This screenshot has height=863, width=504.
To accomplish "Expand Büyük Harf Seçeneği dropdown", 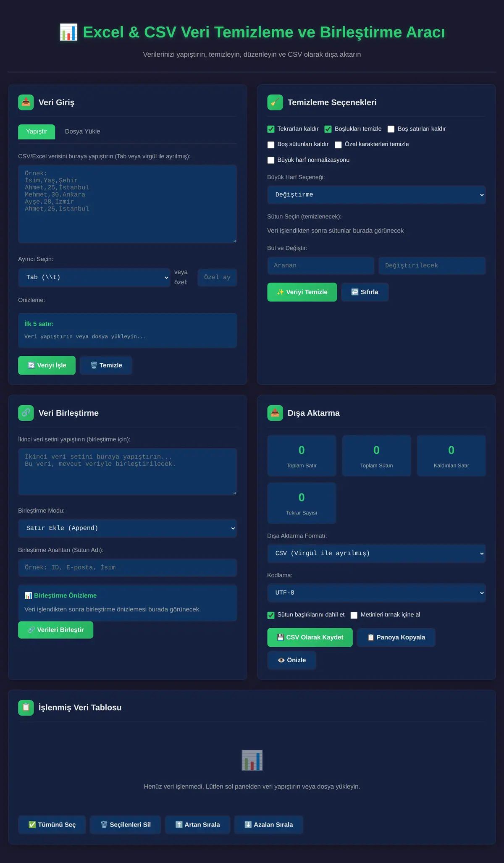I will (376, 195).
